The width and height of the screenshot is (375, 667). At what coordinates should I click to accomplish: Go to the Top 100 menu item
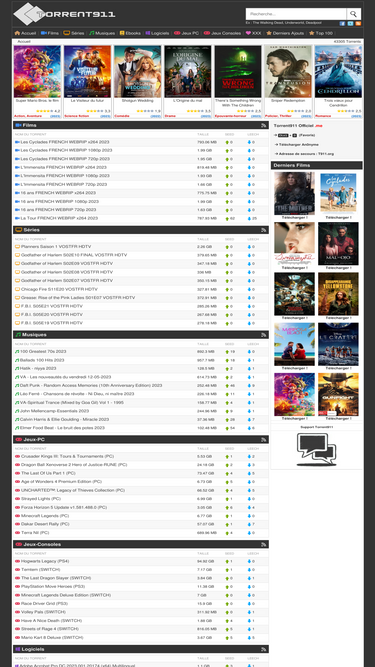pos(321,33)
